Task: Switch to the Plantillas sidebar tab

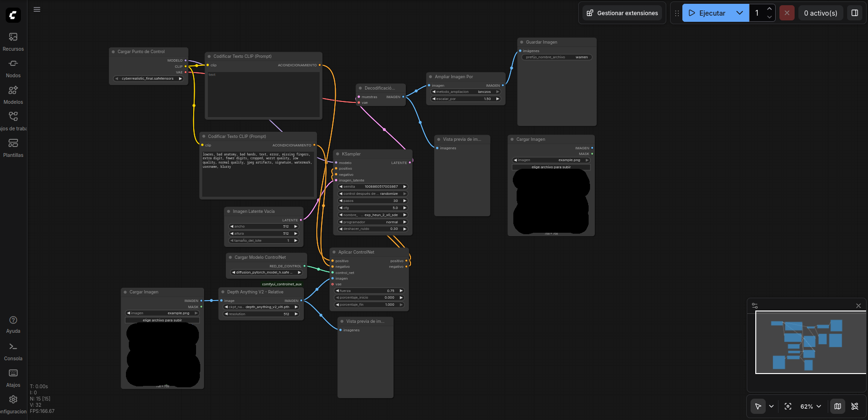Action: click(x=13, y=148)
